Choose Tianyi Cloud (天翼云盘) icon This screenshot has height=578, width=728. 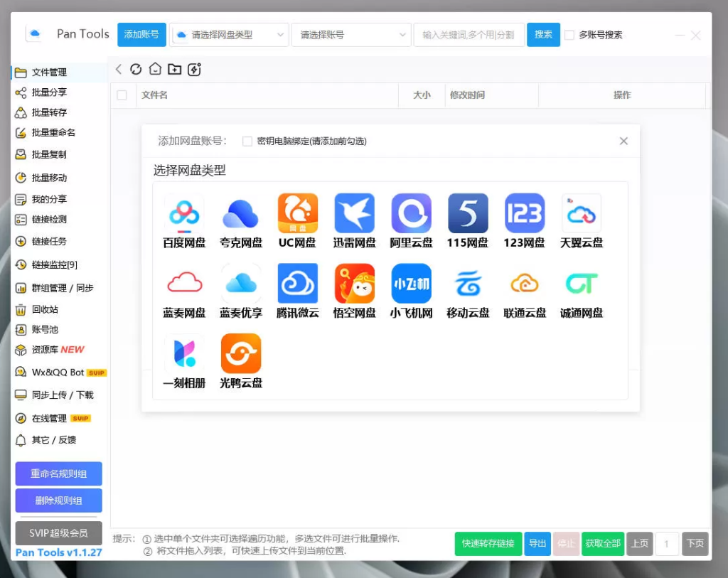tap(582, 213)
